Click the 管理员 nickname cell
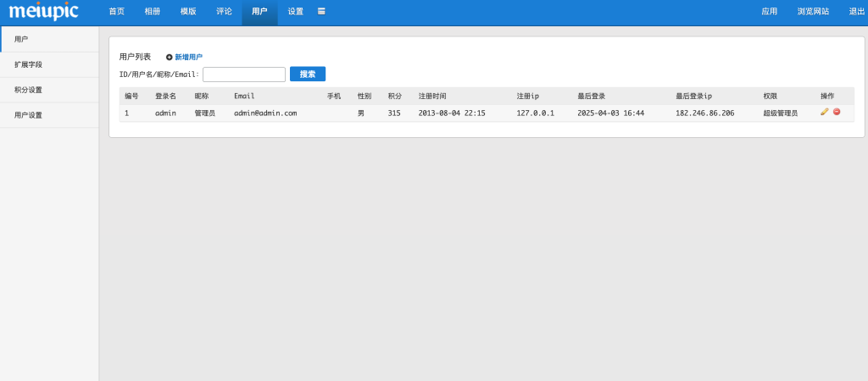This screenshot has width=868, height=381. 205,113
